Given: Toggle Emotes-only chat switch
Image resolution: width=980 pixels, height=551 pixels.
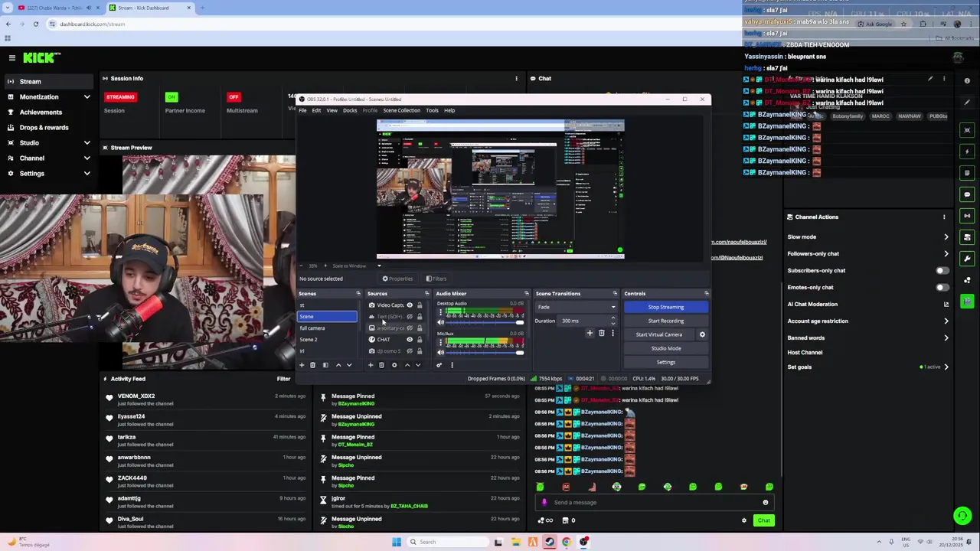Looking at the screenshot, I should click(x=942, y=287).
